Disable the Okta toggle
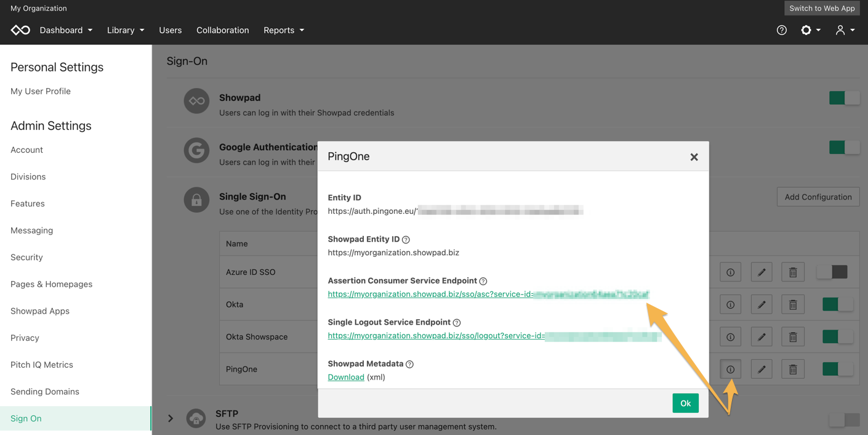868x435 pixels. click(x=838, y=304)
